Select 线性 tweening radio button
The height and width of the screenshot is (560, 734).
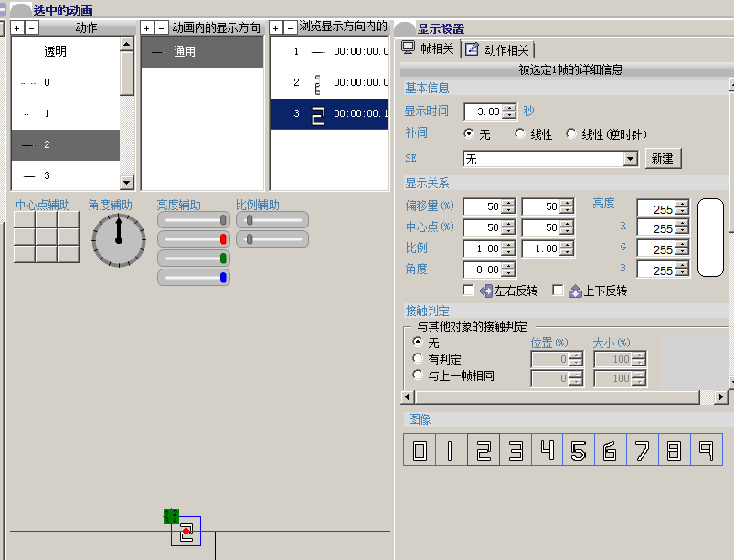[x=519, y=133]
